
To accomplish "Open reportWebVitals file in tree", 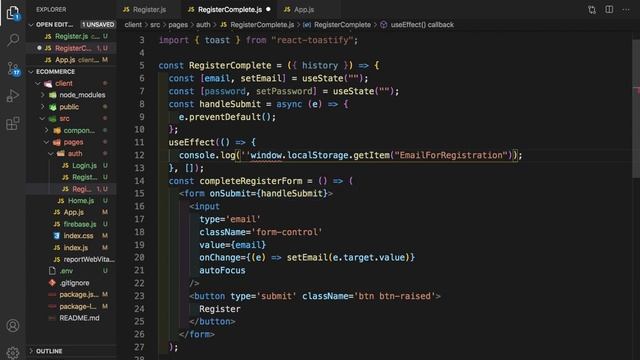I will point(72,259).
